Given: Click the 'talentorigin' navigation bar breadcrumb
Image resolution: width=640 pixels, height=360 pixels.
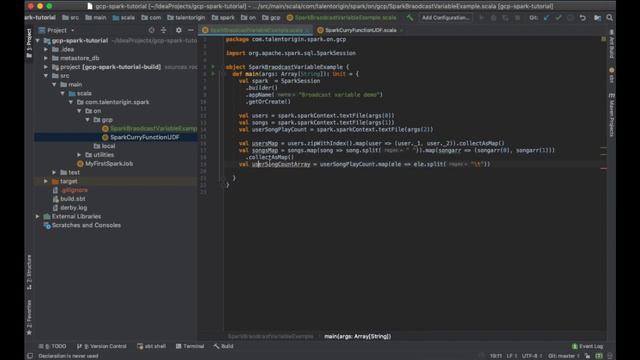Looking at the screenshot, I should pos(186,18).
